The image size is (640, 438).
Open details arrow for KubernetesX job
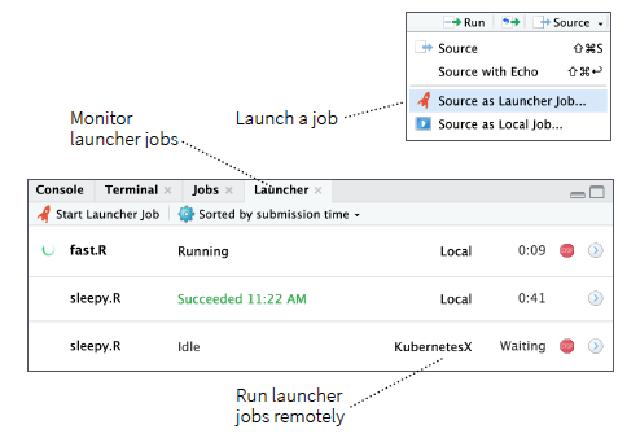tap(596, 346)
